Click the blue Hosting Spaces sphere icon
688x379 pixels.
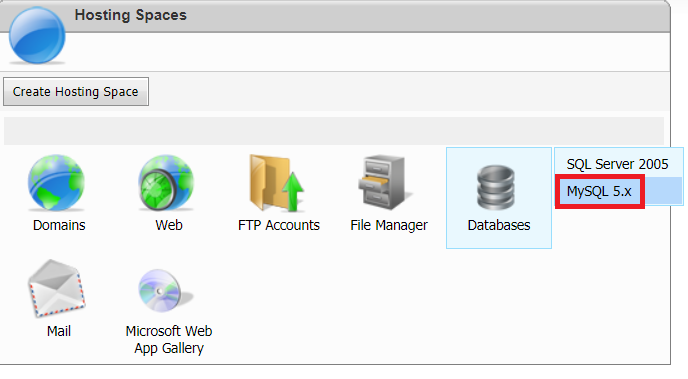37,35
